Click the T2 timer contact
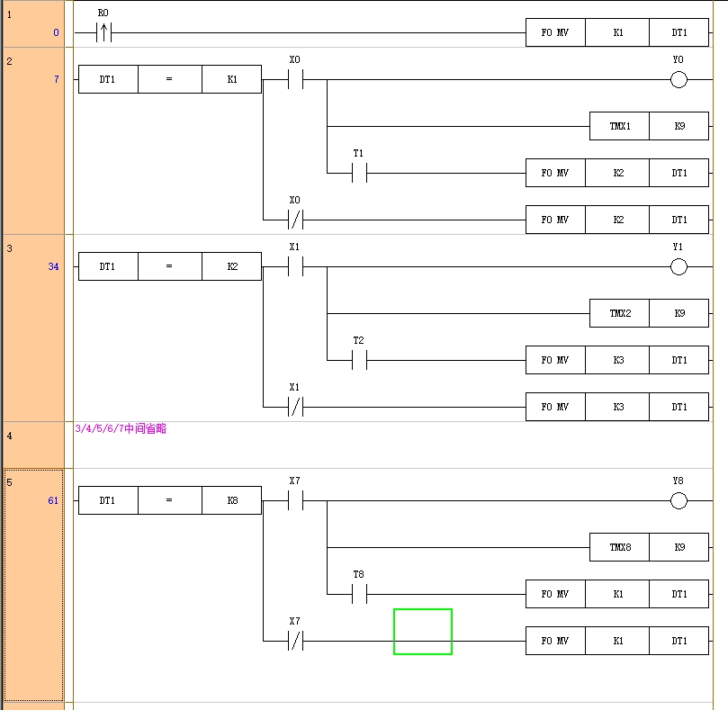728x710 pixels. pyautogui.click(x=359, y=360)
